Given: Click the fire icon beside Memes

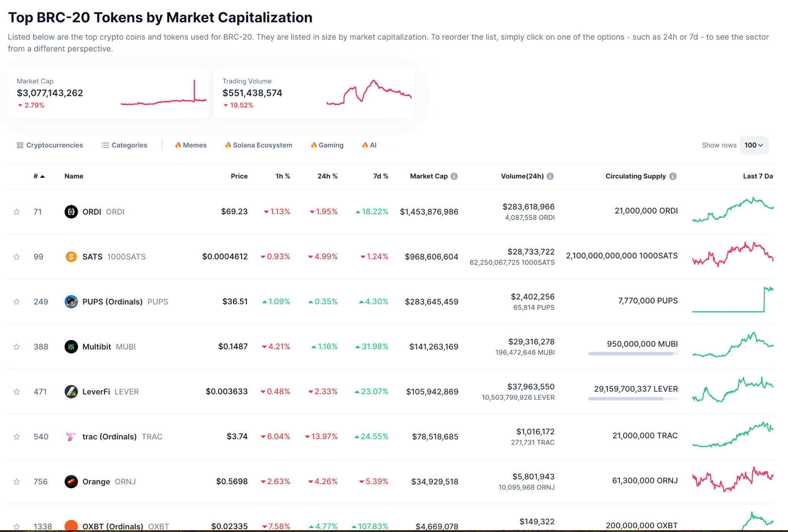Looking at the screenshot, I should 178,145.
